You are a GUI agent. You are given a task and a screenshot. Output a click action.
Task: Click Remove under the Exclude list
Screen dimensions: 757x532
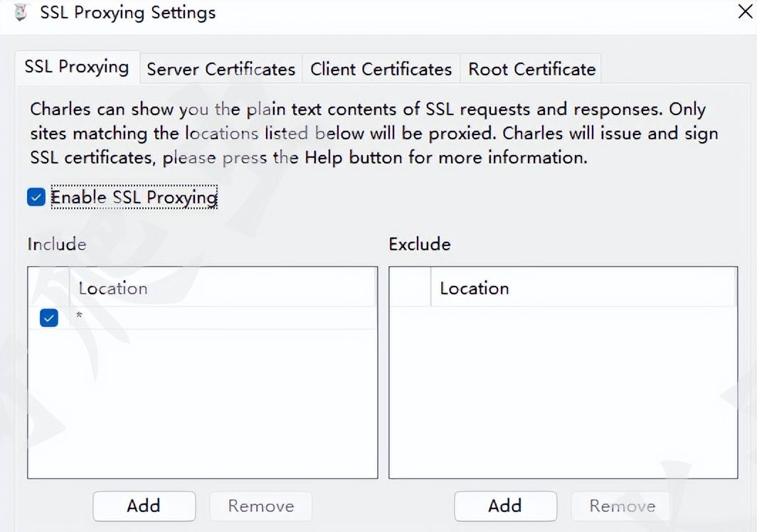623,506
